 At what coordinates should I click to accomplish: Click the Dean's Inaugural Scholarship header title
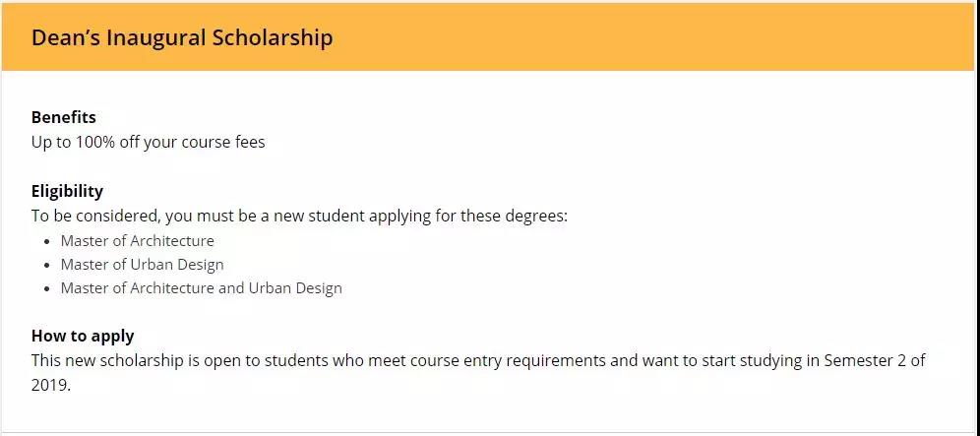click(x=182, y=38)
